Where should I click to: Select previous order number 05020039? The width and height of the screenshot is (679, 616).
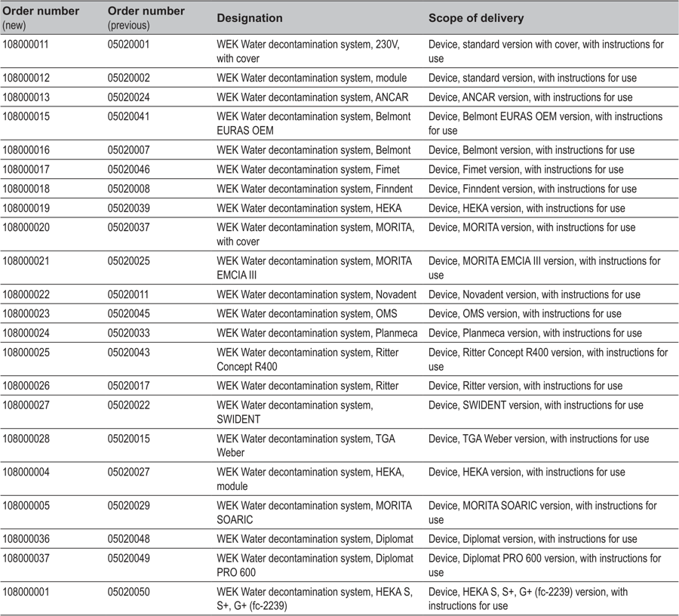[128, 208]
